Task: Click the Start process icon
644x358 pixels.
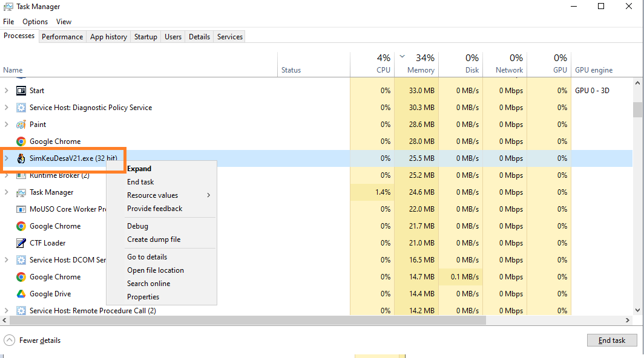Action: coord(21,91)
